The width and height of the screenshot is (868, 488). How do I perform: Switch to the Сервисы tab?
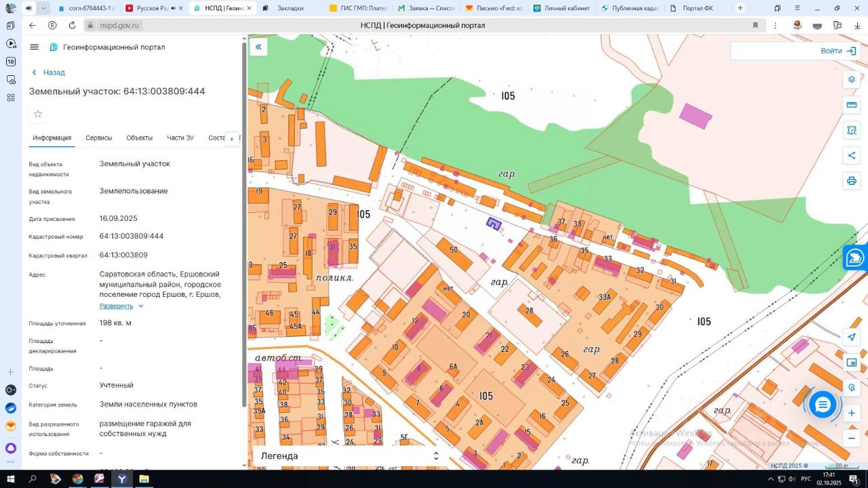(x=99, y=138)
